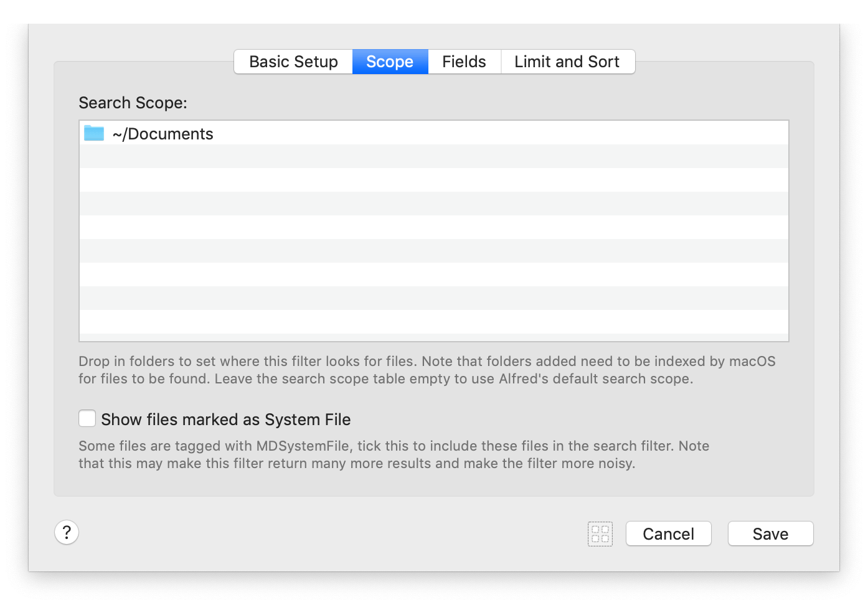Screen dimensions: 868x605
Task: Click the workflow advanced options grid icon
Action: point(600,533)
